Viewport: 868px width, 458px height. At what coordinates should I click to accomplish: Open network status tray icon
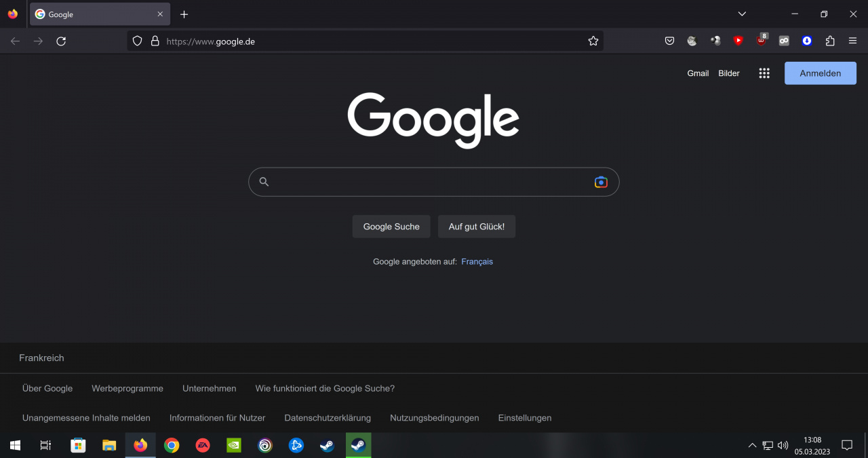(768, 445)
